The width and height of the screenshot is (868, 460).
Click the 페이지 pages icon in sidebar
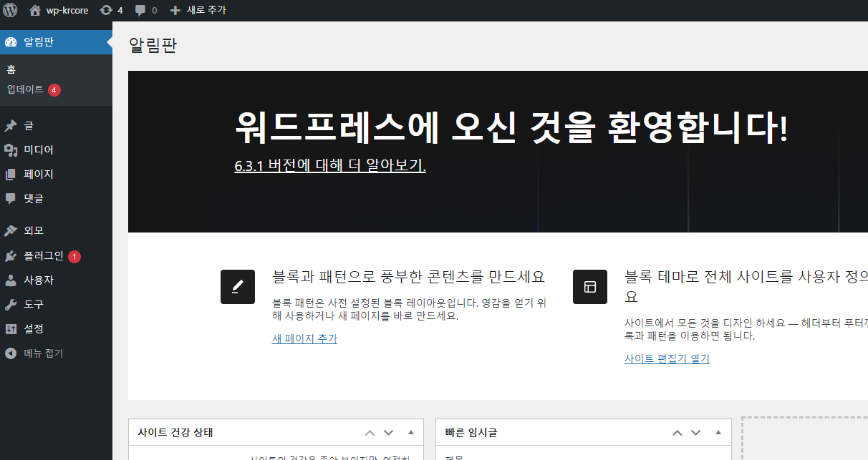(x=11, y=175)
